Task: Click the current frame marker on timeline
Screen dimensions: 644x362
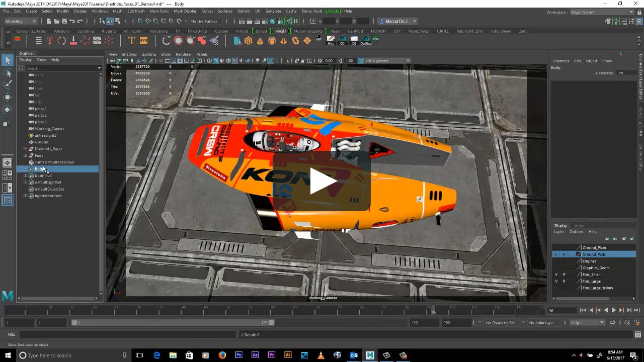Action: point(433,310)
